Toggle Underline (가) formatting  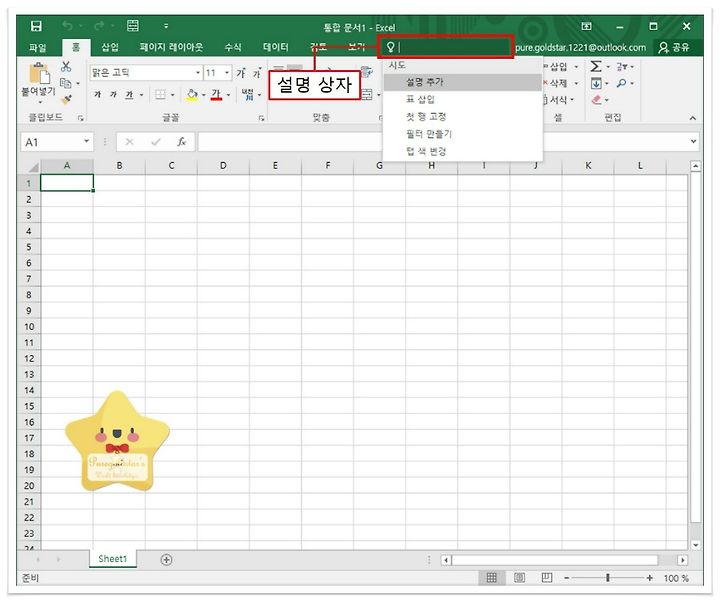(129, 95)
